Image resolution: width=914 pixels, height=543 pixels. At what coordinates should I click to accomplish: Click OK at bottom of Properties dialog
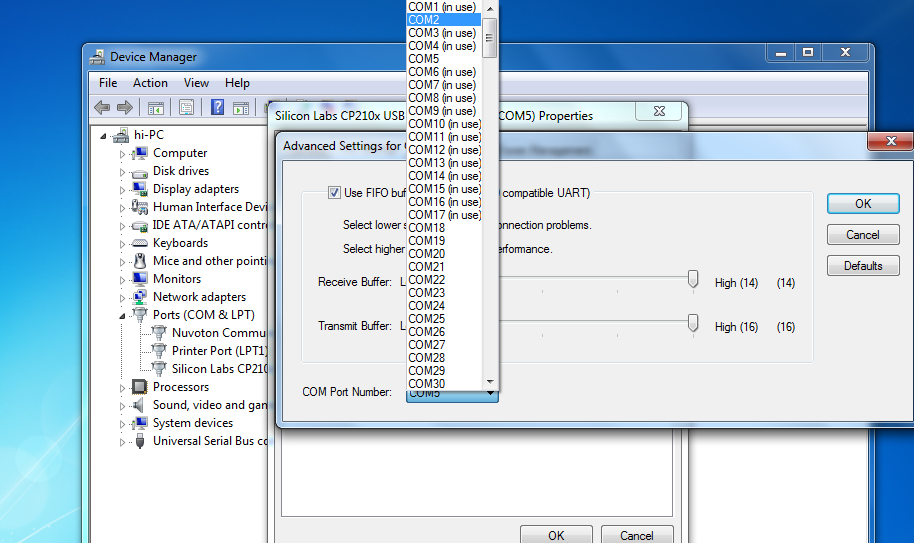point(556,535)
